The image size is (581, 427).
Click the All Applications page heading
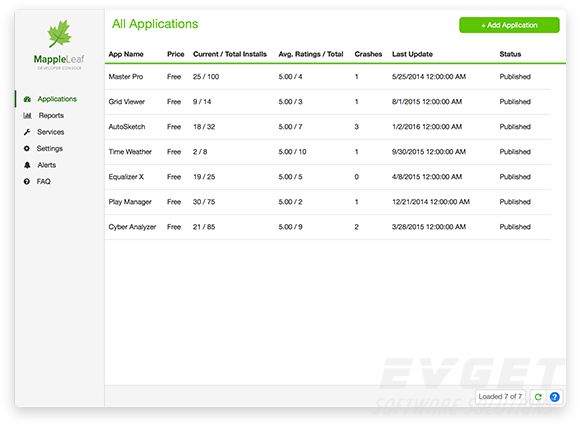click(155, 24)
